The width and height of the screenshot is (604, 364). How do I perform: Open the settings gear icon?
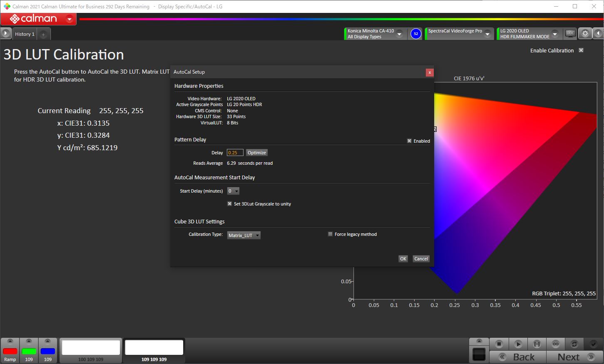point(585,34)
